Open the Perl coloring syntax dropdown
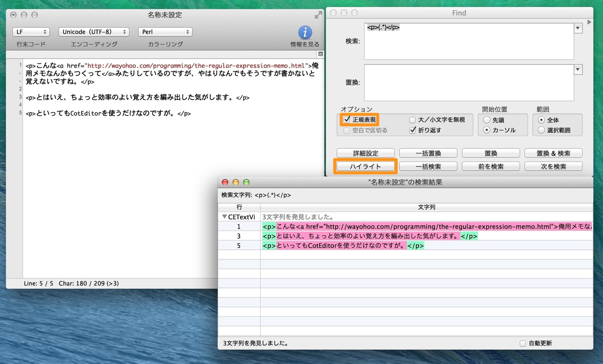This screenshot has height=364, width=603. click(x=165, y=32)
